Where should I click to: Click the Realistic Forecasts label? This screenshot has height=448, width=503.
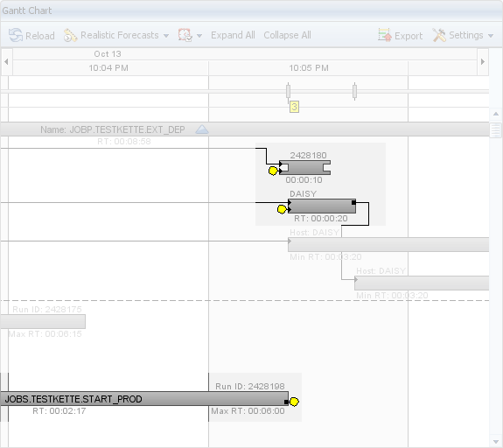point(119,35)
